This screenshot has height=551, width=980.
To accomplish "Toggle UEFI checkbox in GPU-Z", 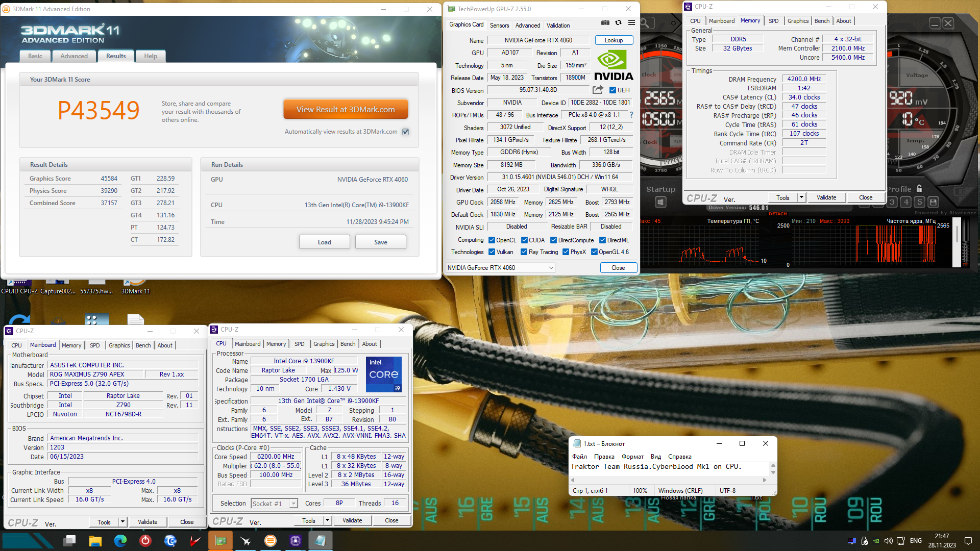I will [612, 90].
